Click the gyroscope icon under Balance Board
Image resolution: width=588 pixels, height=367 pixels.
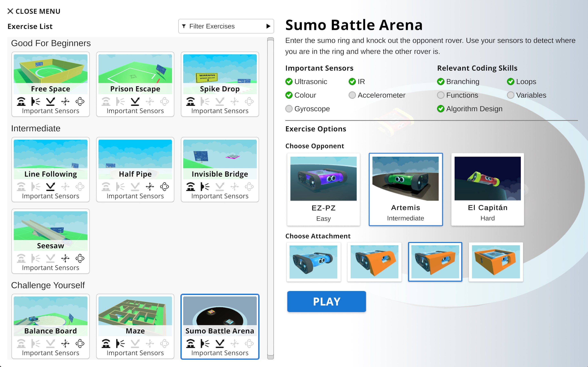[80, 344]
